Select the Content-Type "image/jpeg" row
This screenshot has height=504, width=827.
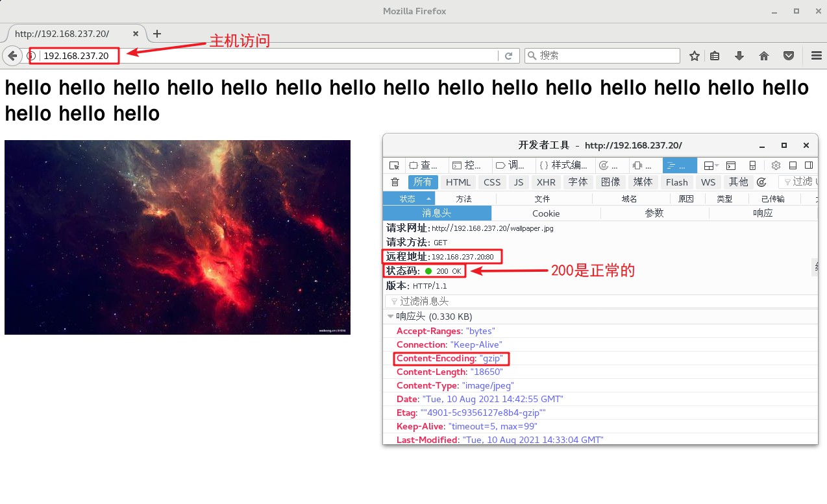pyautogui.click(x=600, y=385)
